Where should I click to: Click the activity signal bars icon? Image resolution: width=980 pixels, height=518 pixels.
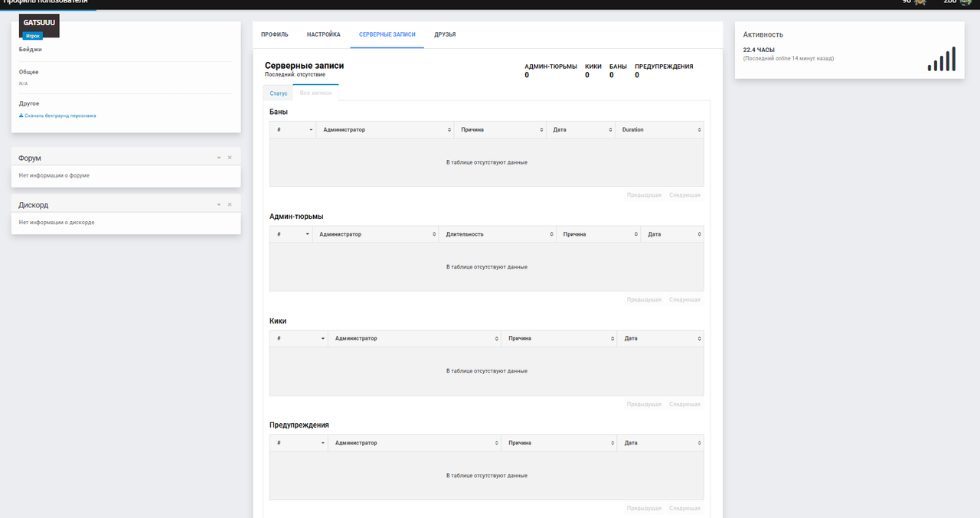[x=942, y=59]
